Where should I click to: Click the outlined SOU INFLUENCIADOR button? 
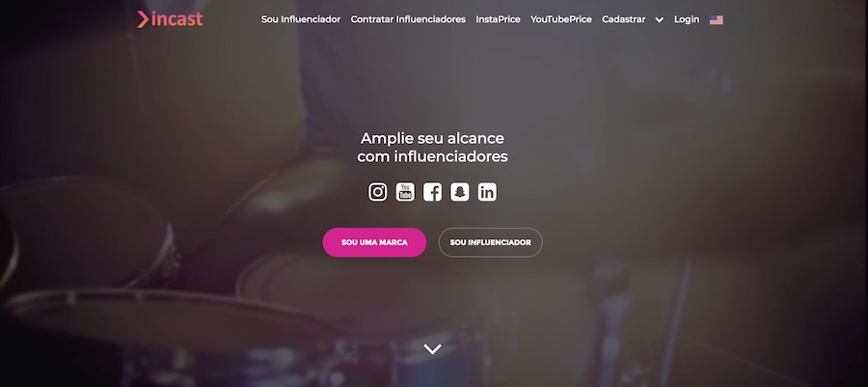coord(491,242)
